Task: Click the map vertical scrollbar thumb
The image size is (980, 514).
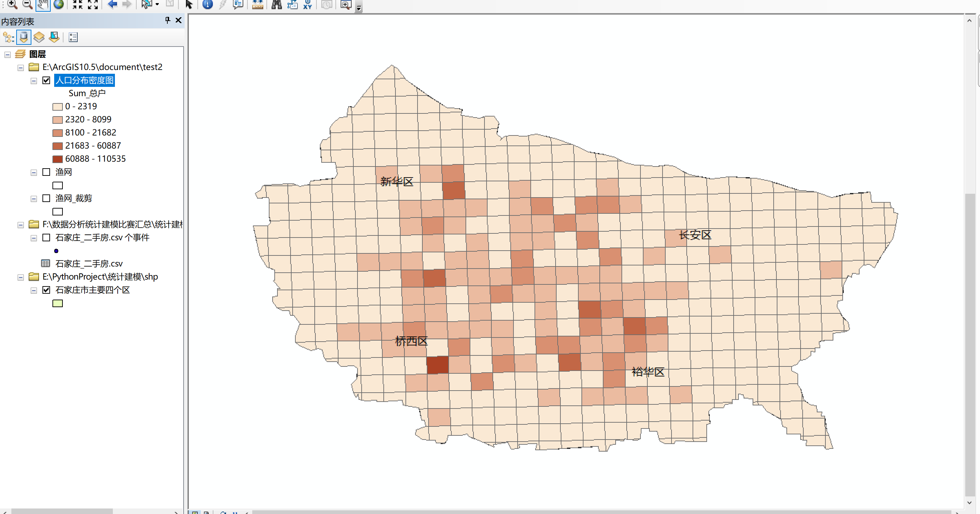Action: 969,344
